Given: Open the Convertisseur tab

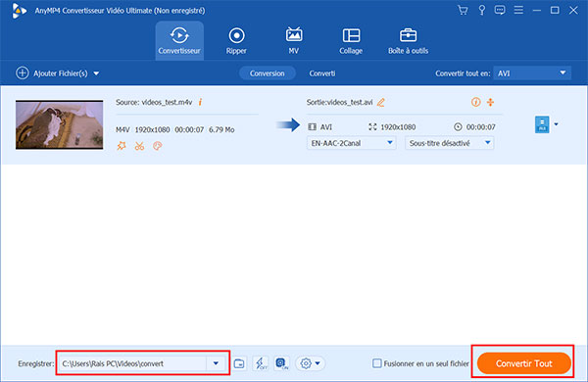Looking at the screenshot, I should (179, 40).
